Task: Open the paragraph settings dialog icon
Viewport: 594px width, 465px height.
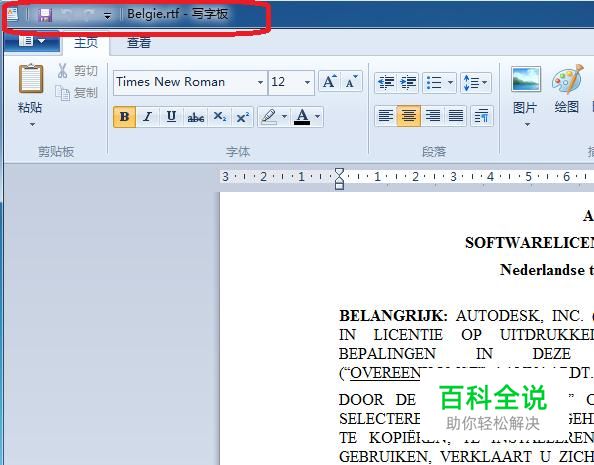Action: tap(481, 116)
